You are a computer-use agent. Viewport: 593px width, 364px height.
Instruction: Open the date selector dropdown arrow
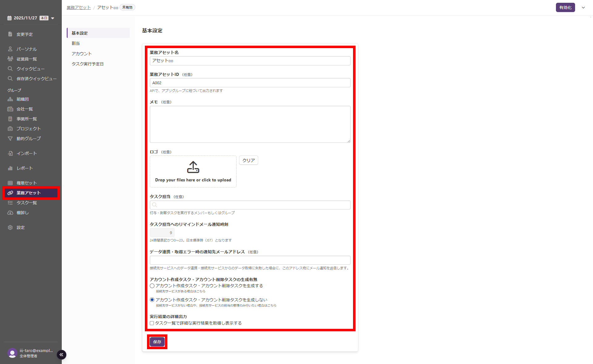click(53, 18)
